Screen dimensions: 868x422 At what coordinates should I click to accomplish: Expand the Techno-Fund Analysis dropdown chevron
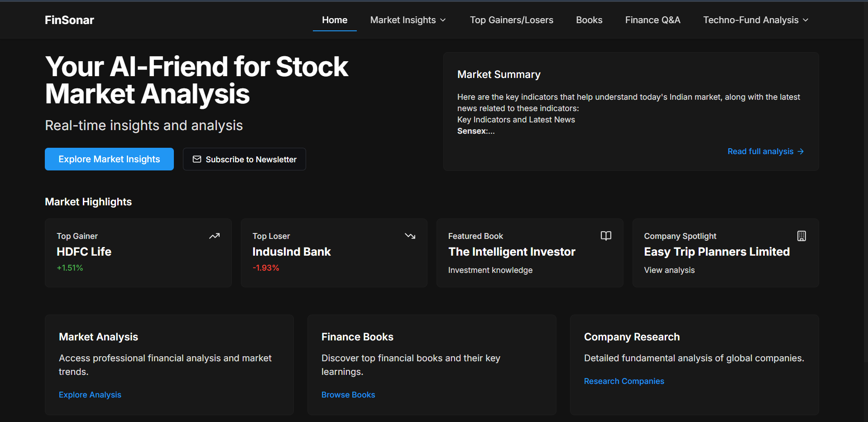pyautogui.click(x=806, y=20)
